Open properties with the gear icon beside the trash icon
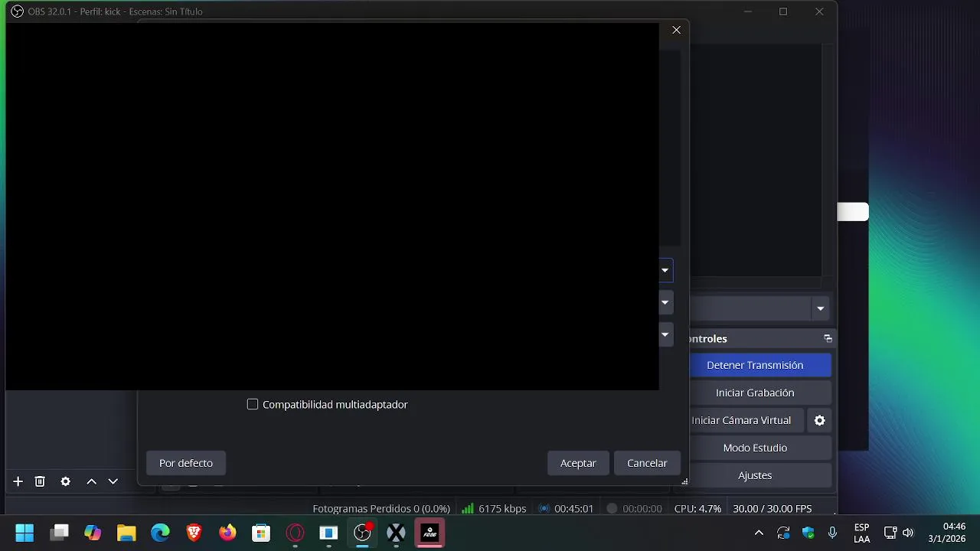This screenshot has width=980, height=551. (66, 481)
